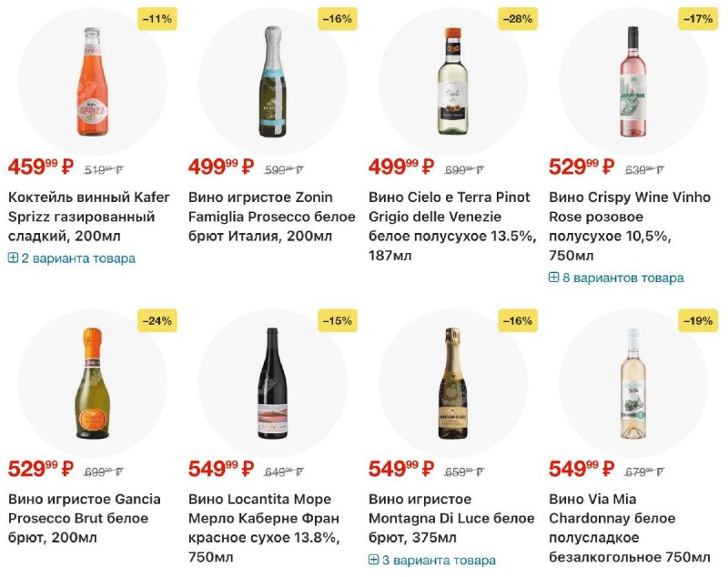The height and width of the screenshot is (577, 728).
Task: Open Crispy Wine Vinho Rose bottle image
Action: 632,80
